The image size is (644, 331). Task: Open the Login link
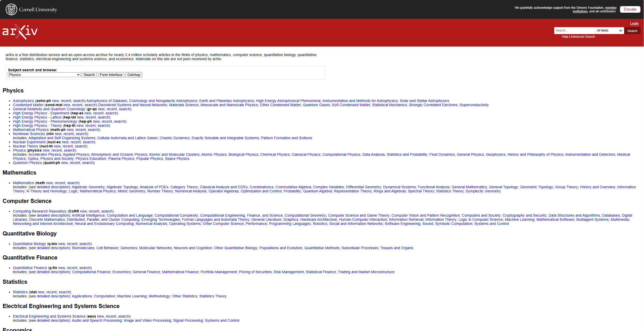[634, 23]
